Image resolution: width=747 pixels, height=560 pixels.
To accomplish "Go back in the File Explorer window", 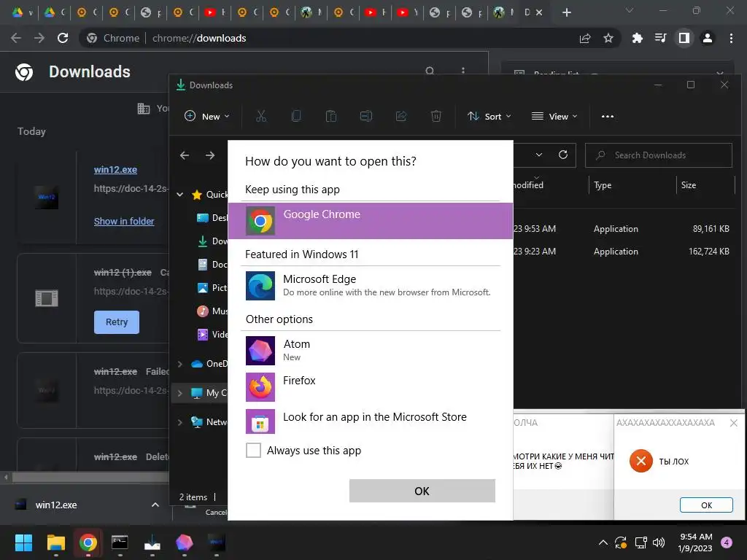I will tap(185, 155).
